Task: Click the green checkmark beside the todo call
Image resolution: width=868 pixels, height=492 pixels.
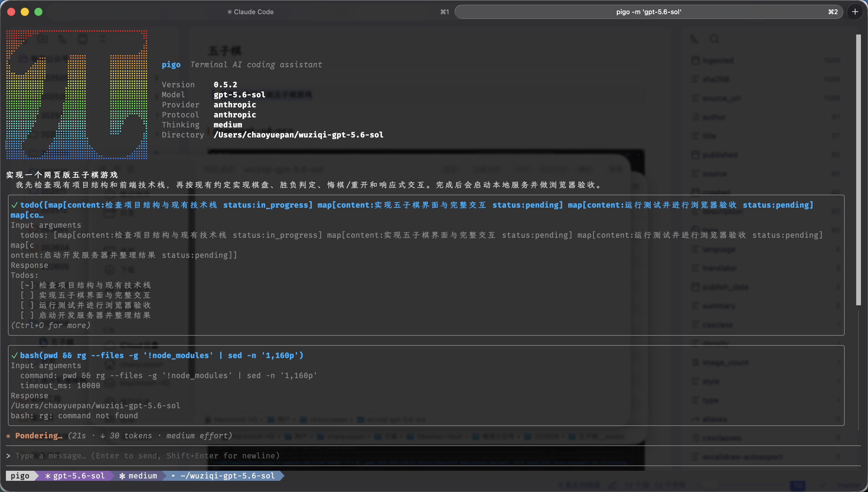Action: point(14,205)
